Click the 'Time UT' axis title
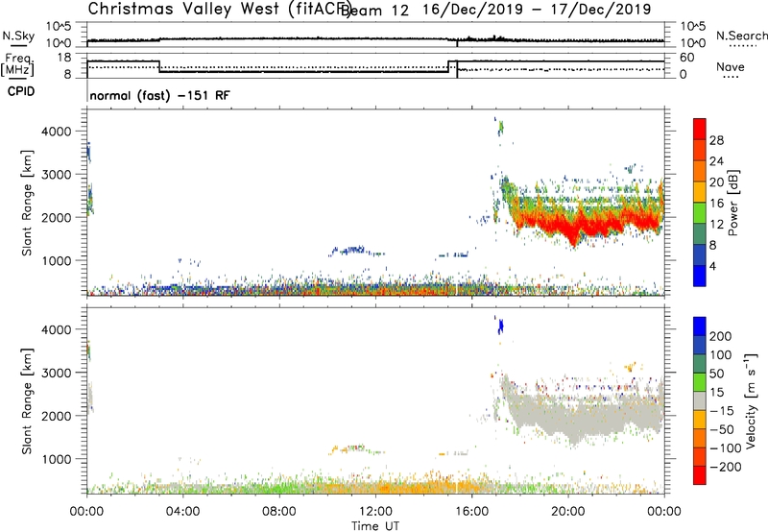768x532 pixels. tap(375, 526)
